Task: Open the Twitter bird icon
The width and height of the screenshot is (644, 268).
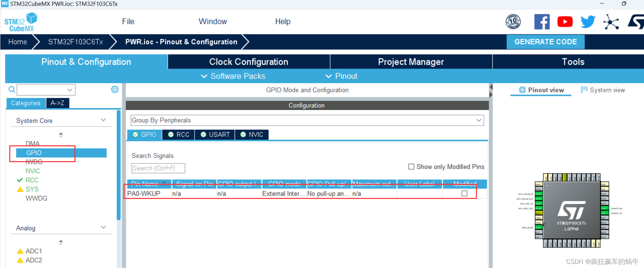Action: 588,22
